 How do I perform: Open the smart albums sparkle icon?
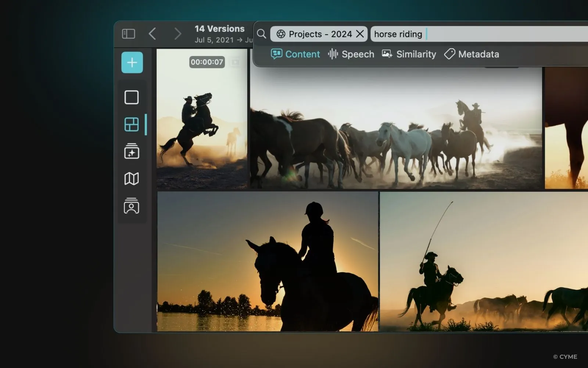coord(132,151)
